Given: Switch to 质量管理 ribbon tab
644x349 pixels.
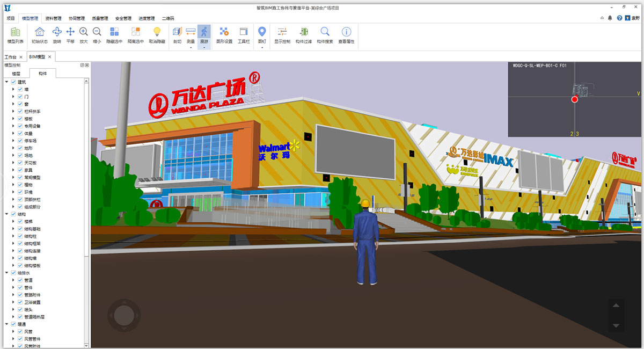Looking at the screenshot, I should click(x=100, y=18).
